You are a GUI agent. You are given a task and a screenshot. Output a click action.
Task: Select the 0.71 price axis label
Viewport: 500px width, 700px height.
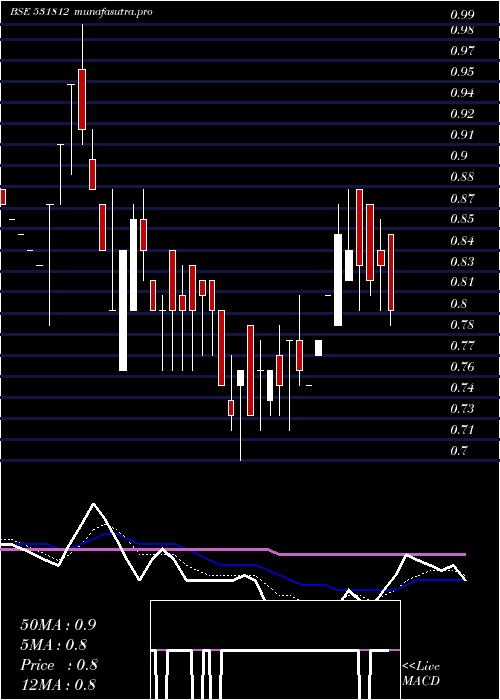point(462,429)
